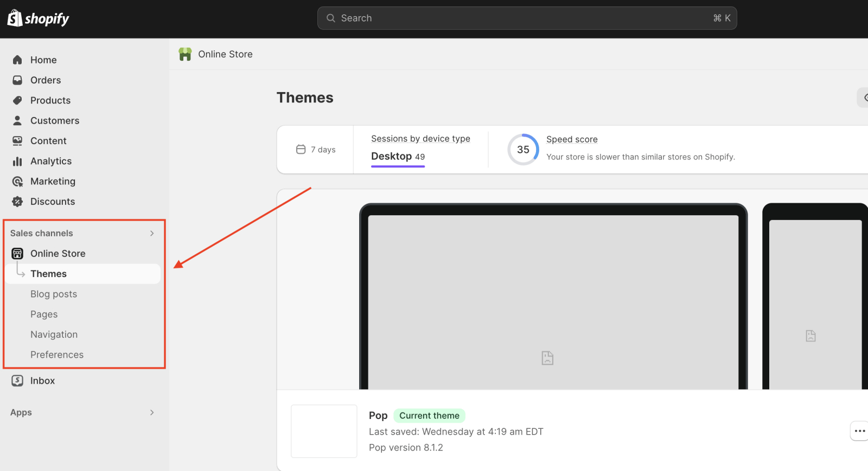Viewport: 868px width, 471px height.
Task: Click the broken image icon in desktop preview
Action: coord(547,358)
